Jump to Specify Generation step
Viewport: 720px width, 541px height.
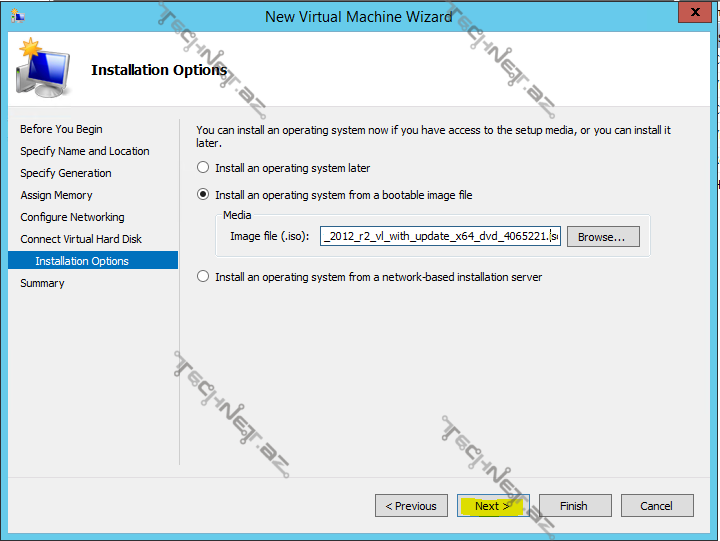point(66,173)
